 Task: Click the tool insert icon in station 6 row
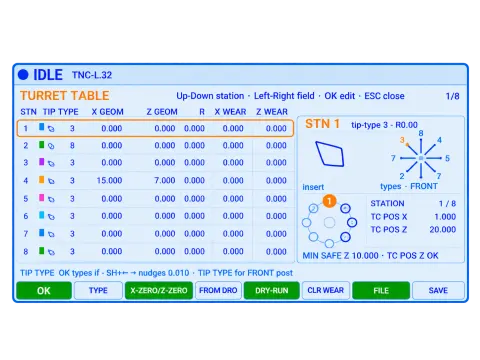coord(51,217)
